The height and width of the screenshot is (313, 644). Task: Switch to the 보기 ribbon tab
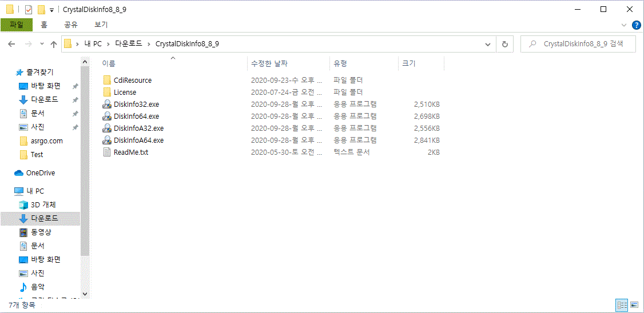coord(101,25)
